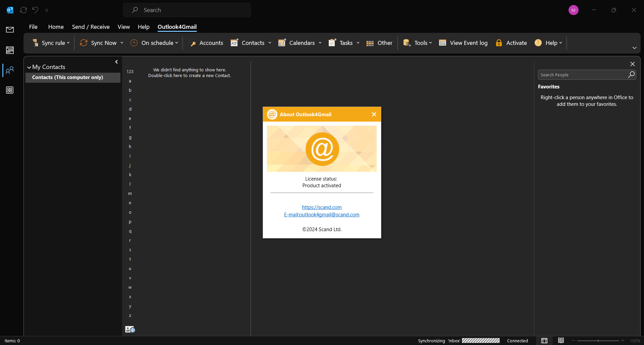The image size is (644, 345).
Task: Click the Connected status indicator
Action: pos(517,341)
